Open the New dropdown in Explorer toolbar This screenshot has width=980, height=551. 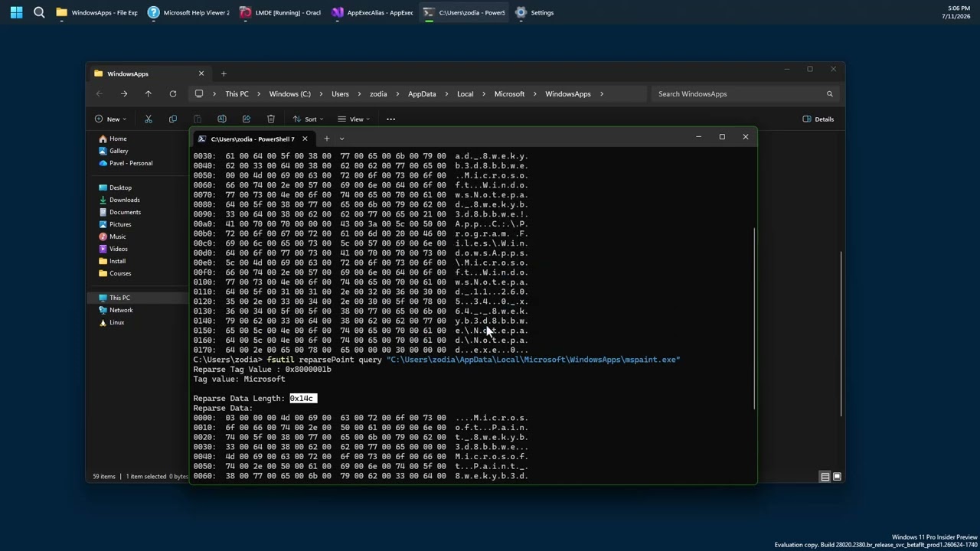(110, 119)
